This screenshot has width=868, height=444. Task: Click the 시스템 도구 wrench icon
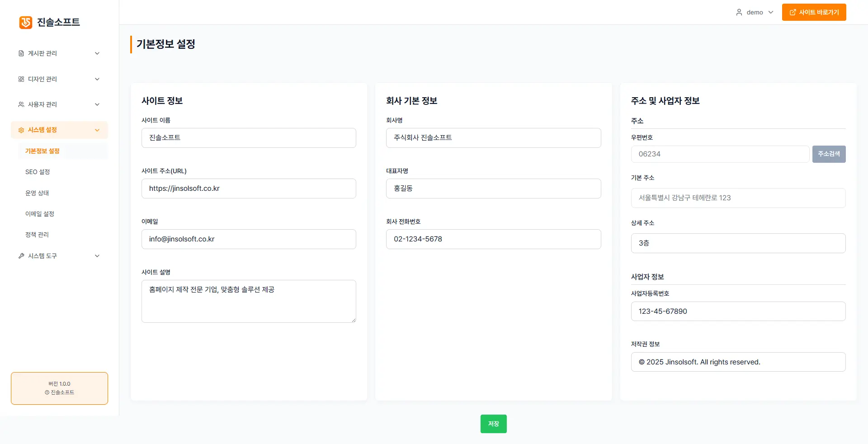pyautogui.click(x=21, y=256)
